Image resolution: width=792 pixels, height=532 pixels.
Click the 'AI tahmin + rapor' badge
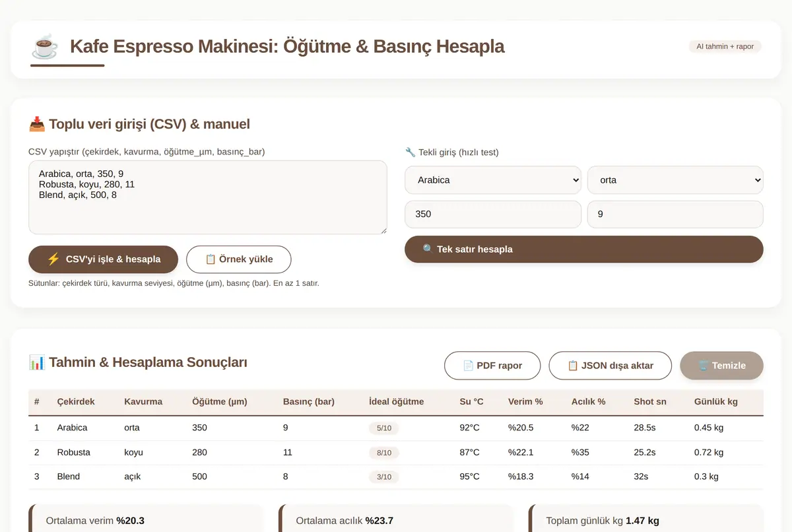tap(725, 46)
